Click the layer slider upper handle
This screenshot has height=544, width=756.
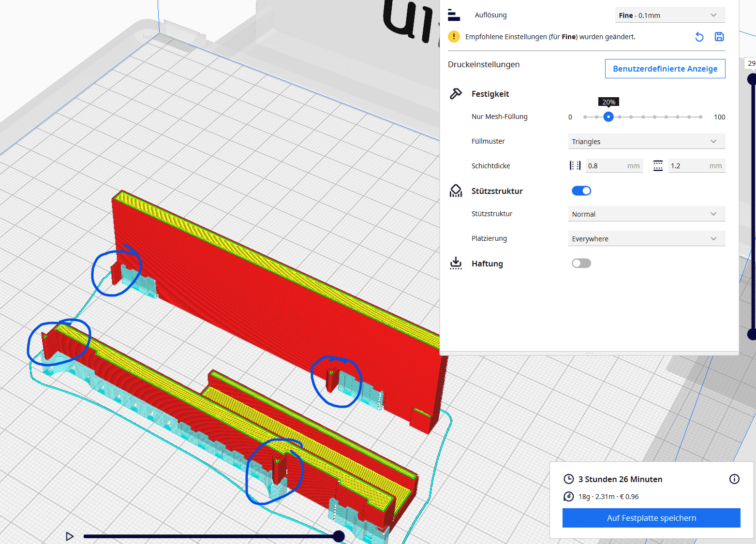[x=752, y=79]
